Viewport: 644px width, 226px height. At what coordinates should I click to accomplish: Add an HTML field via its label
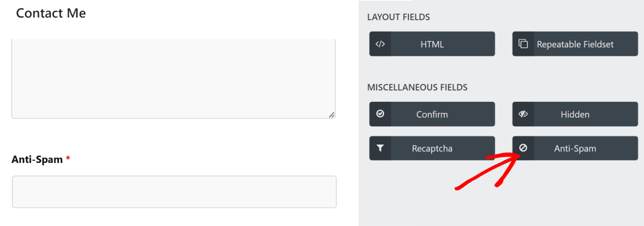click(432, 44)
